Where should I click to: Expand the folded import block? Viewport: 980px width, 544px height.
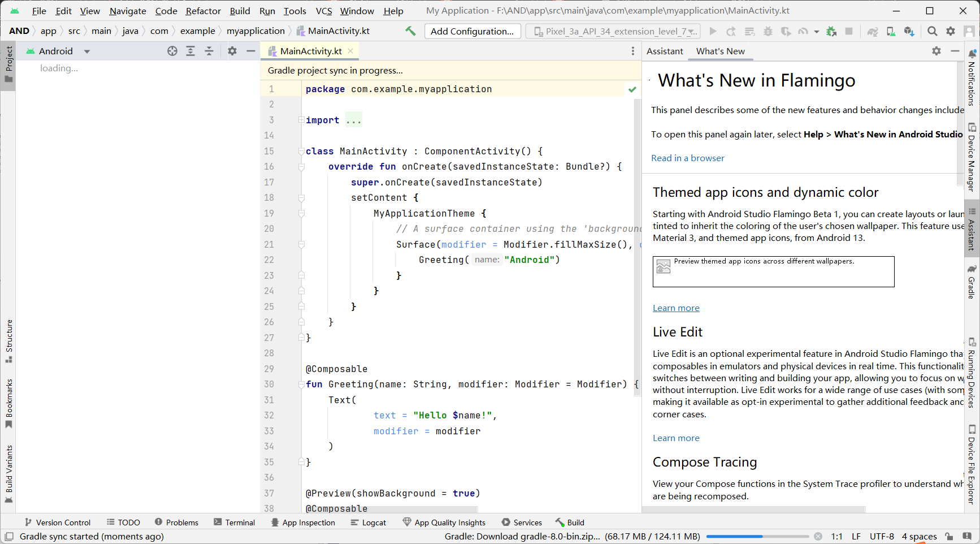tap(353, 120)
